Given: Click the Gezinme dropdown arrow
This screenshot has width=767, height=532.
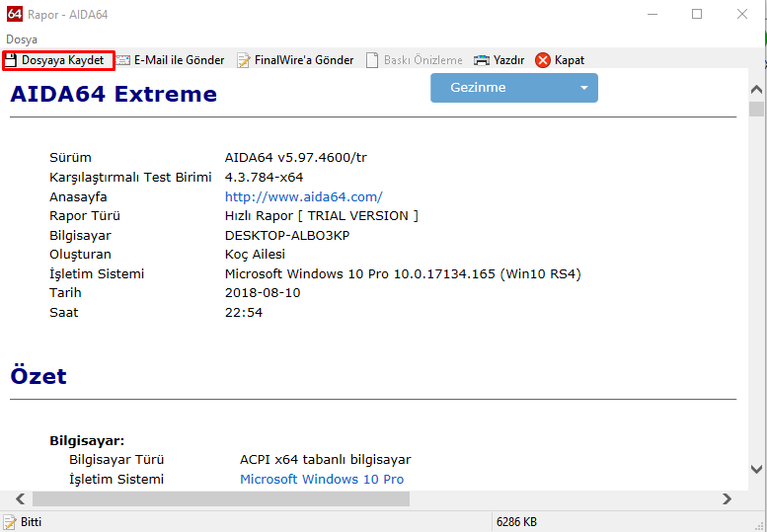Looking at the screenshot, I should 583,88.
